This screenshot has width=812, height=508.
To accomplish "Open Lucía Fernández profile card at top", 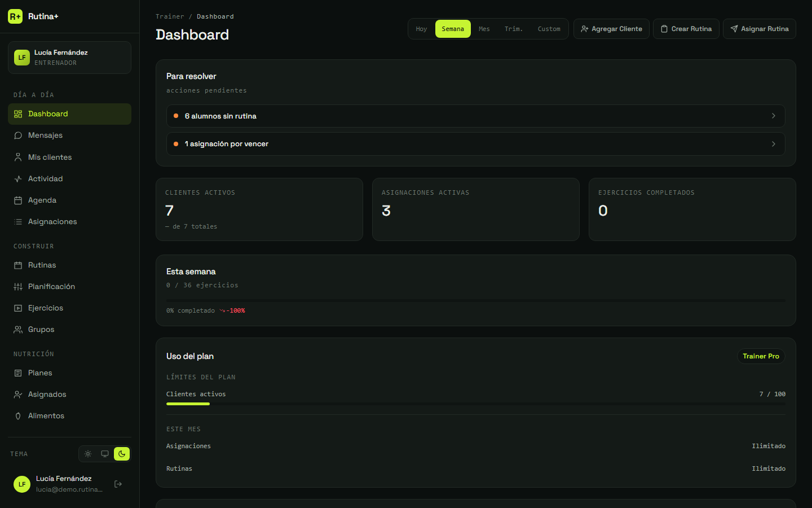I will click(69, 58).
